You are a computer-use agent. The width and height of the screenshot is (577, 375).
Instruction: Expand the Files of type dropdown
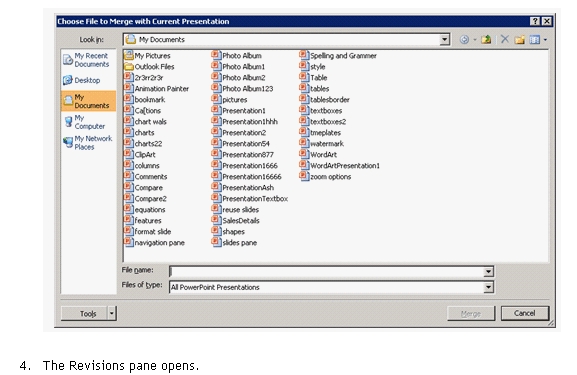(x=488, y=287)
